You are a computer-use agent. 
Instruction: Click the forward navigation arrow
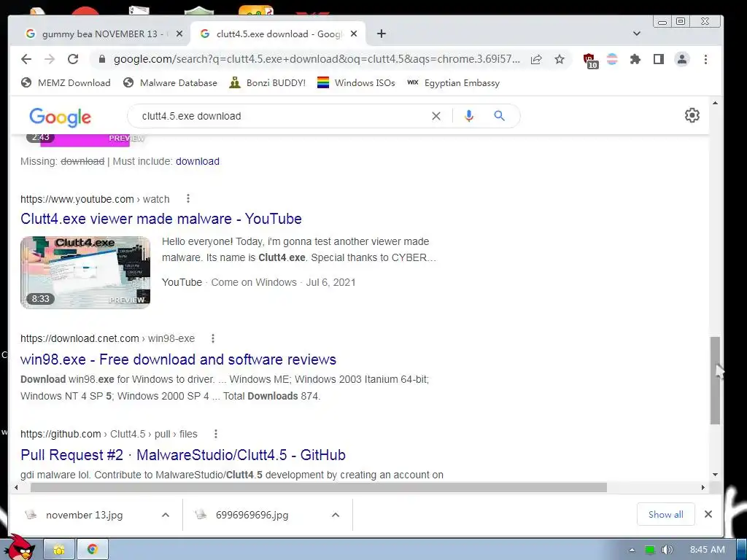click(x=50, y=59)
